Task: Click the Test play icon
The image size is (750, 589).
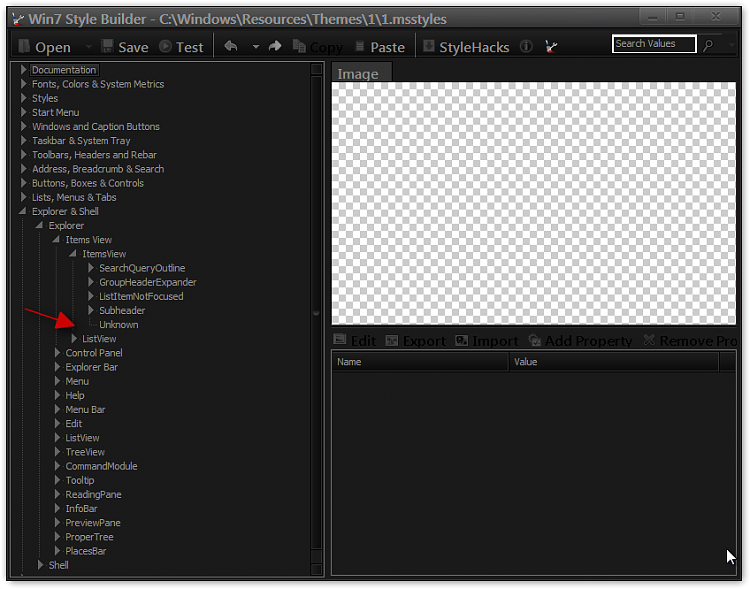Action: coord(165,46)
